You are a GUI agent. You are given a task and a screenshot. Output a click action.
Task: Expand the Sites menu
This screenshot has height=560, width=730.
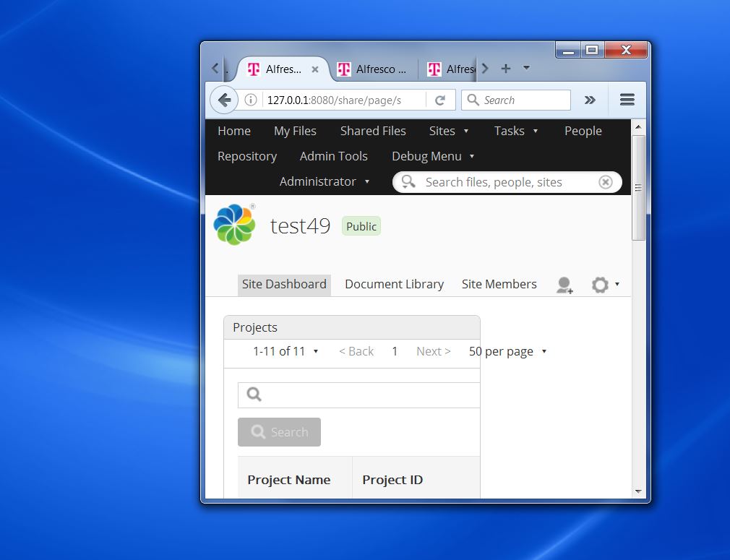(448, 131)
